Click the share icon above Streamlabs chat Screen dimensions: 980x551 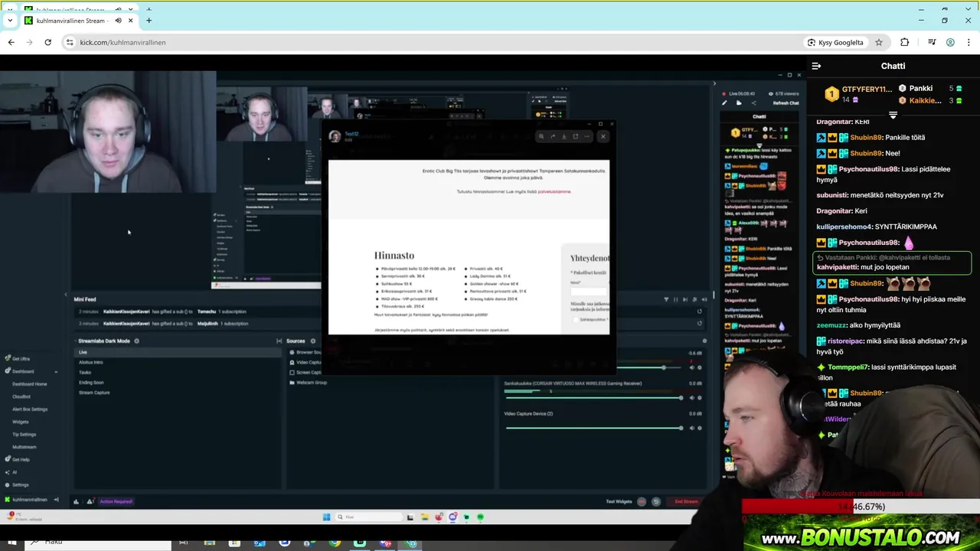(753, 103)
